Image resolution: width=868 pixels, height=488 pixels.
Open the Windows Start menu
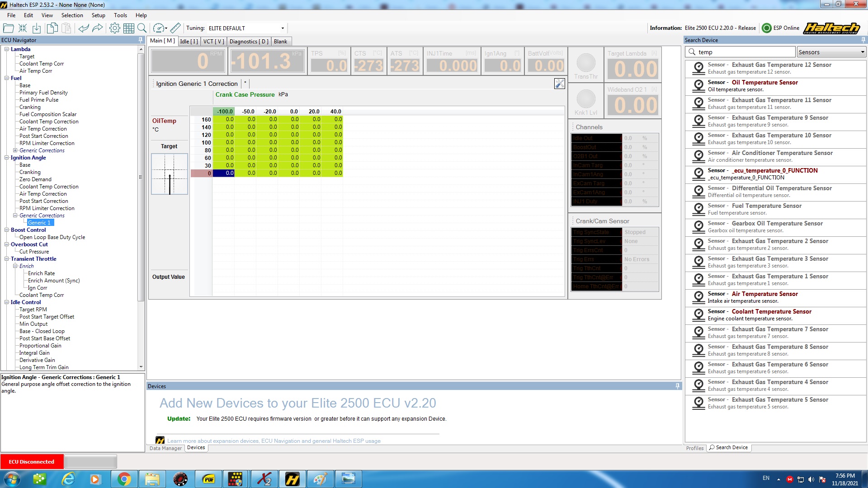[12, 479]
